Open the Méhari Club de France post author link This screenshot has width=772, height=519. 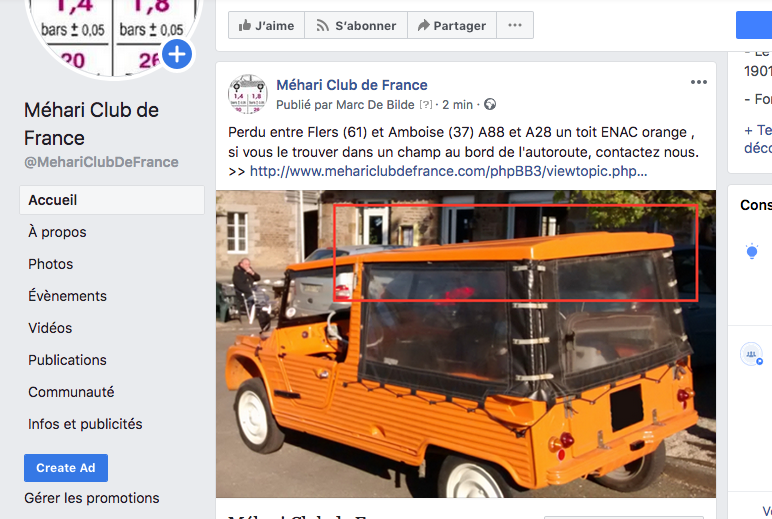click(x=352, y=85)
